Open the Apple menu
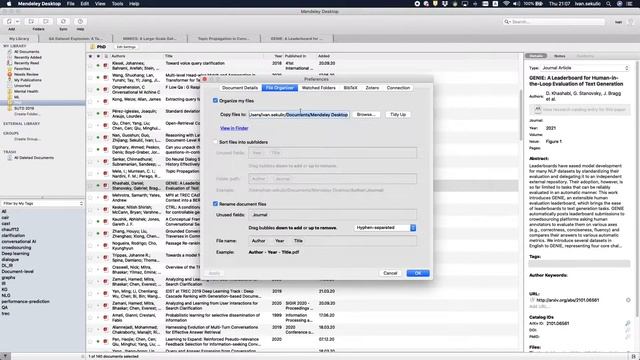 9,4
